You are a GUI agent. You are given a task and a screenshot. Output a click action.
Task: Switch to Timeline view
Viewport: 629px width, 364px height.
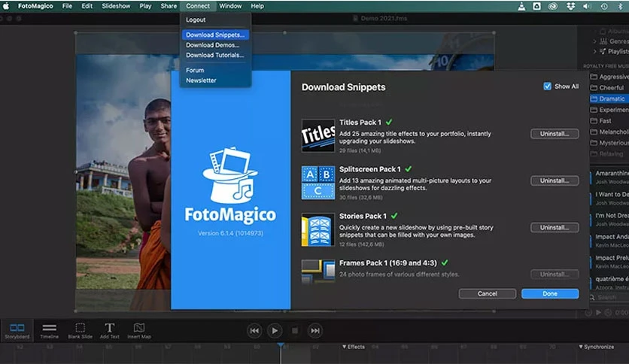point(50,331)
